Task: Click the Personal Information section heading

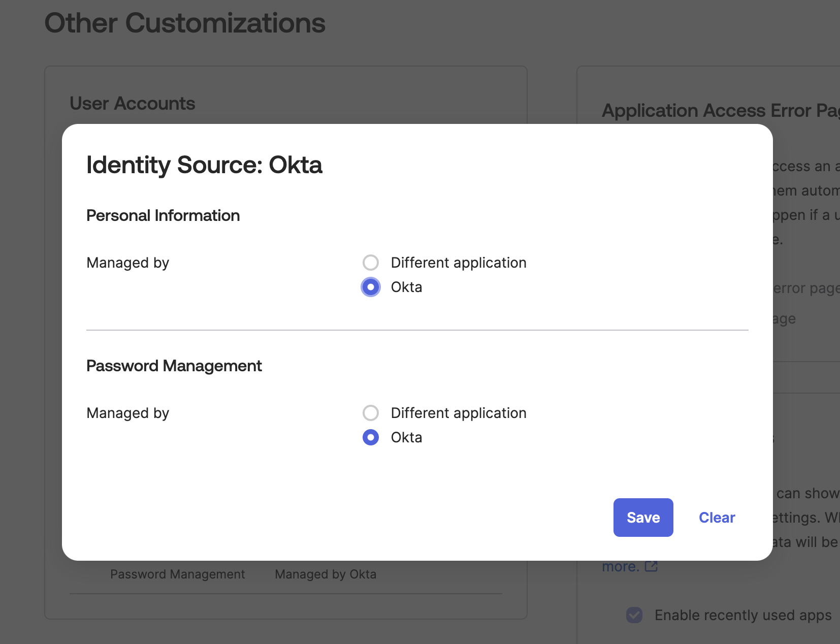Action: coord(163,215)
